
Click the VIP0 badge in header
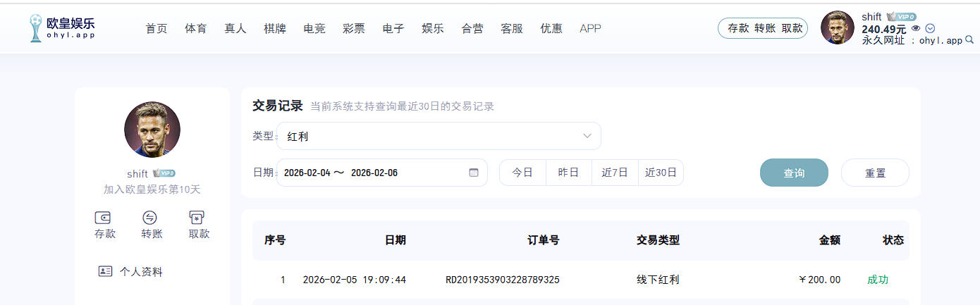[901, 17]
